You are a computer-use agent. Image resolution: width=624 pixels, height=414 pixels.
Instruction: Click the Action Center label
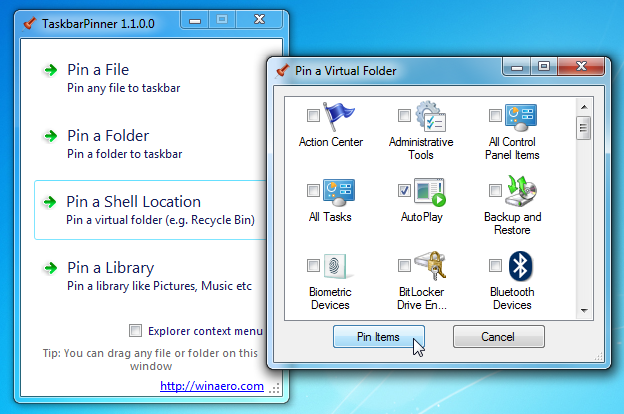(x=331, y=142)
